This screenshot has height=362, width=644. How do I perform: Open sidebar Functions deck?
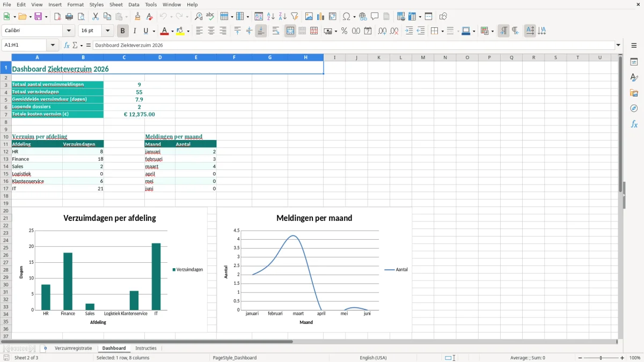(634, 124)
